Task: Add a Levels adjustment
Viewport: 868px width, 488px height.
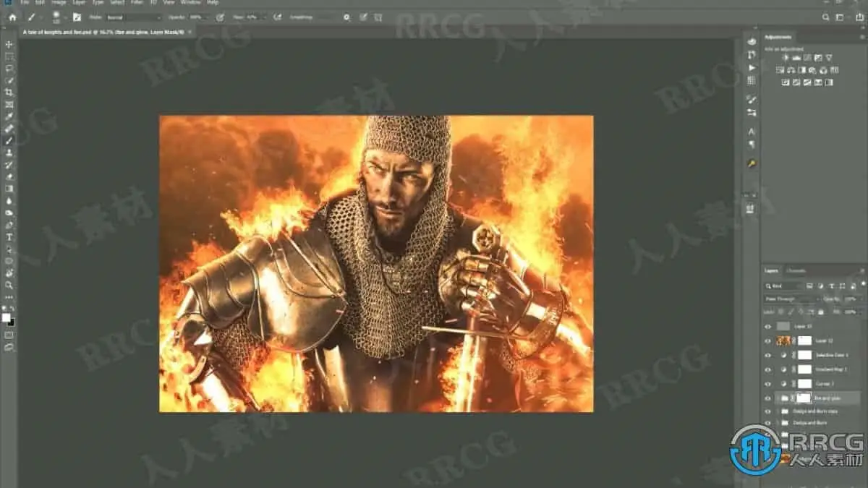Action: pos(796,58)
